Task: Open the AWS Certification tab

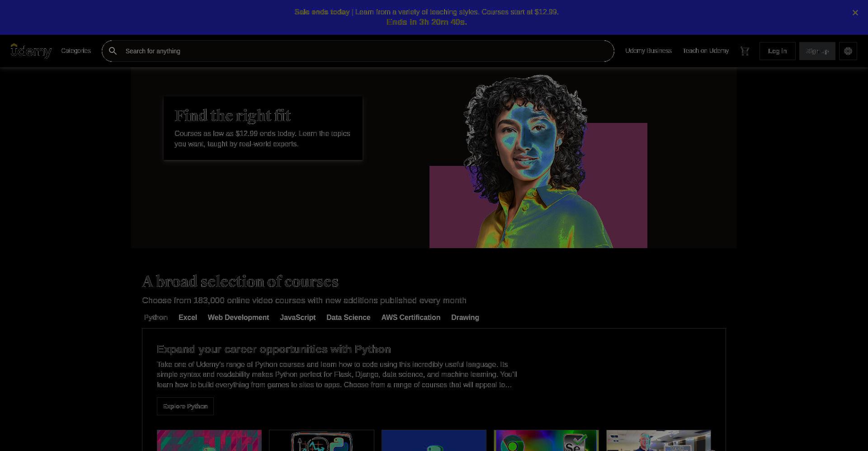Action: click(410, 317)
